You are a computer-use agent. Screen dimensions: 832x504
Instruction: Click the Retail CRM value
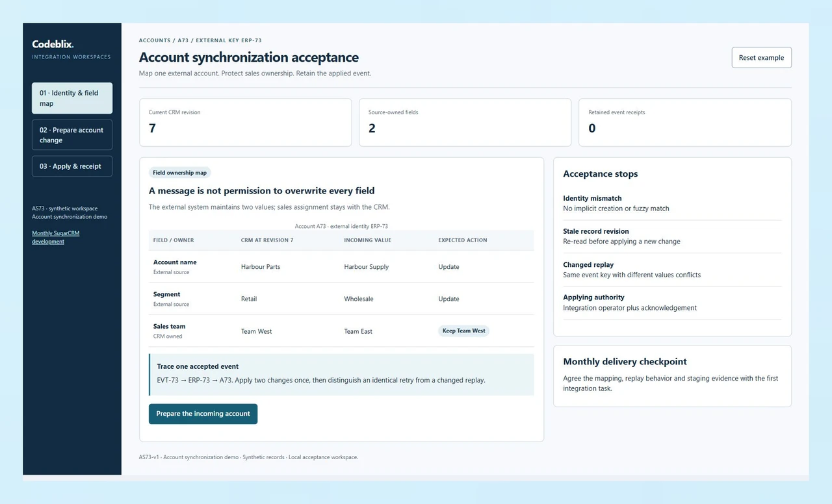tap(249, 299)
